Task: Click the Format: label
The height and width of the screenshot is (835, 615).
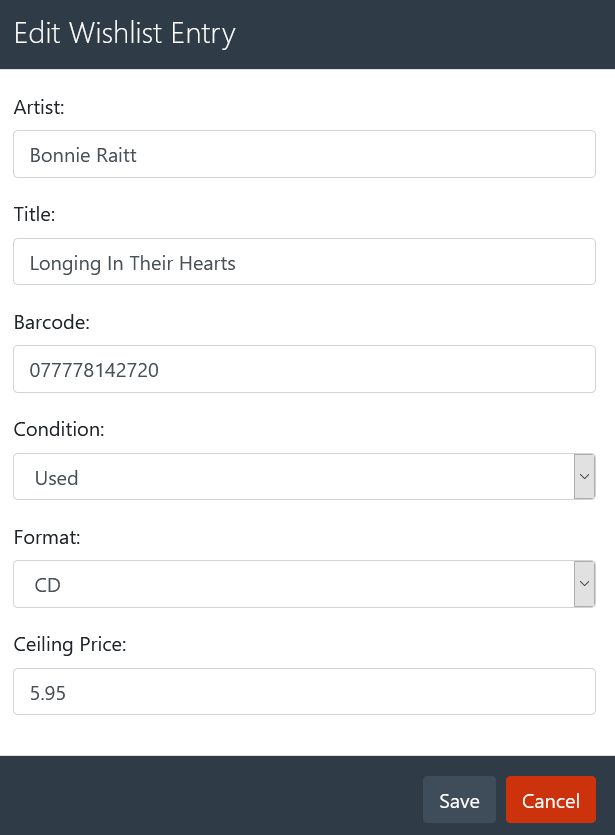Action: click(47, 537)
